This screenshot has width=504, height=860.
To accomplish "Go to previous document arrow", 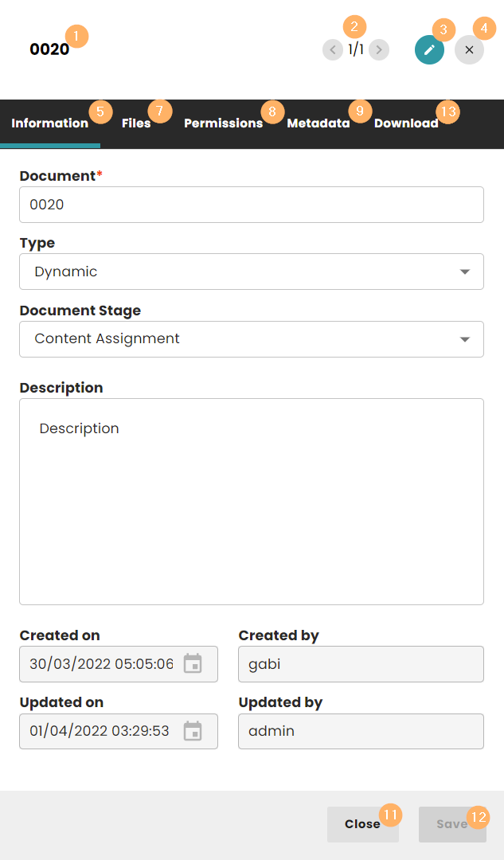I will click(x=332, y=50).
